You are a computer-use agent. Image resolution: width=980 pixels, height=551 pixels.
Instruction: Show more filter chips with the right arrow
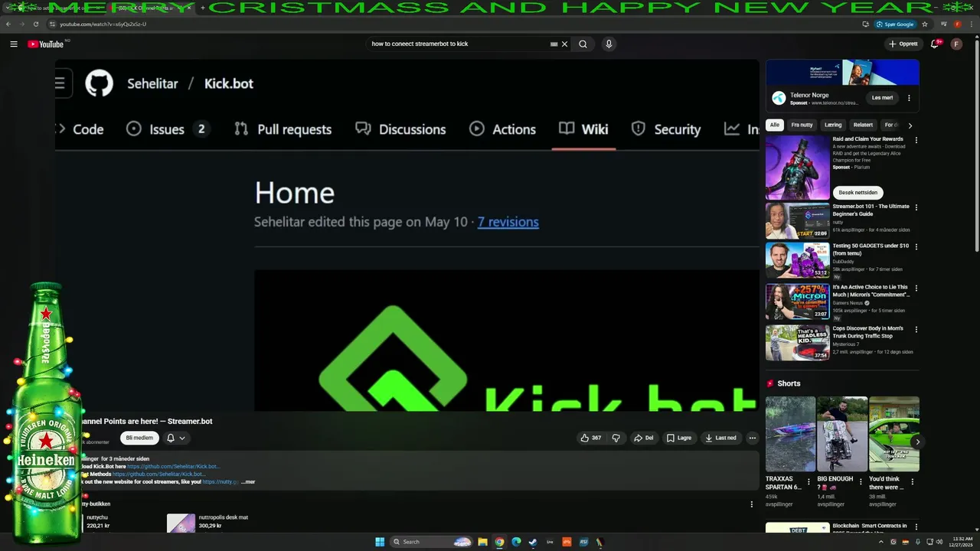pyautogui.click(x=910, y=126)
